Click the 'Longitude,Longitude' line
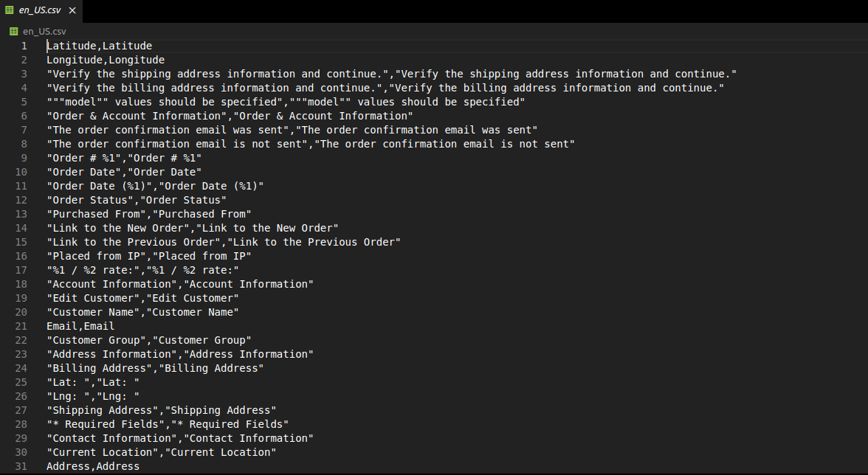 click(105, 60)
